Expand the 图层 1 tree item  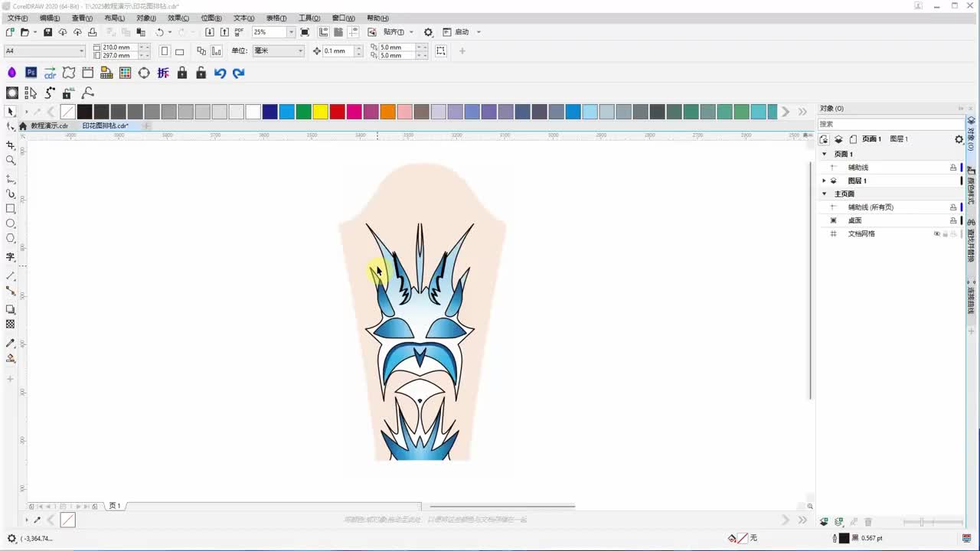pyautogui.click(x=824, y=181)
